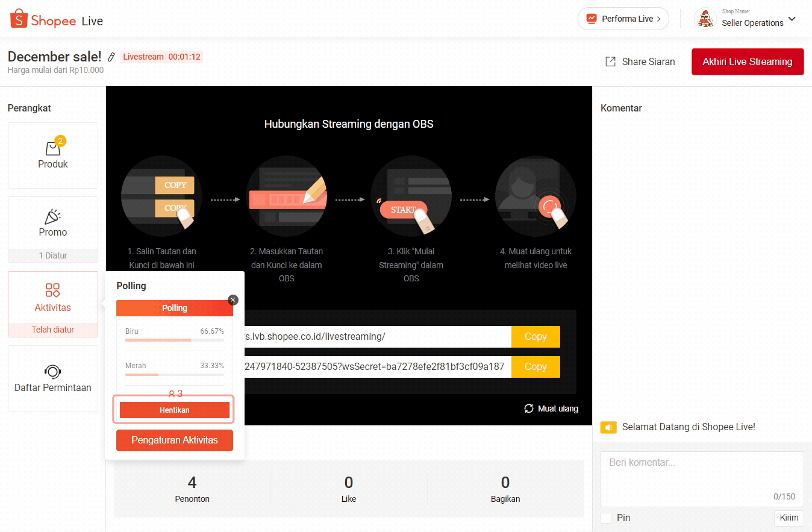
Task: Click the pencil icon beside December sale title
Action: coord(111,57)
